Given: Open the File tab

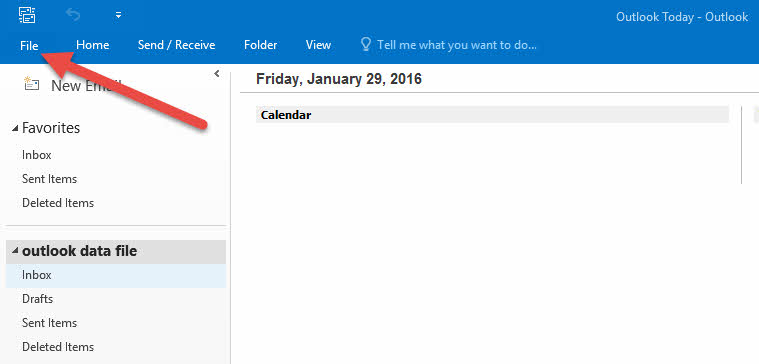Looking at the screenshot, I should 29,46.
